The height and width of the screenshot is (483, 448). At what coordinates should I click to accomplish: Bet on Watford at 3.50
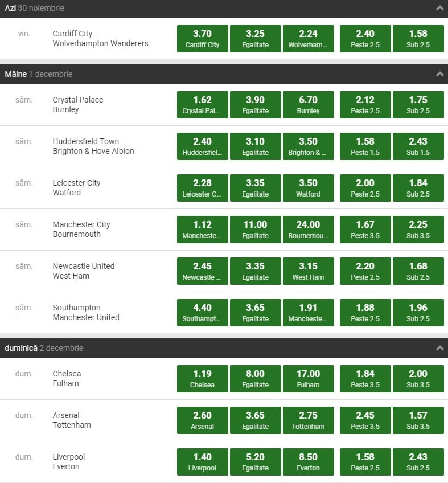point(308,188)
